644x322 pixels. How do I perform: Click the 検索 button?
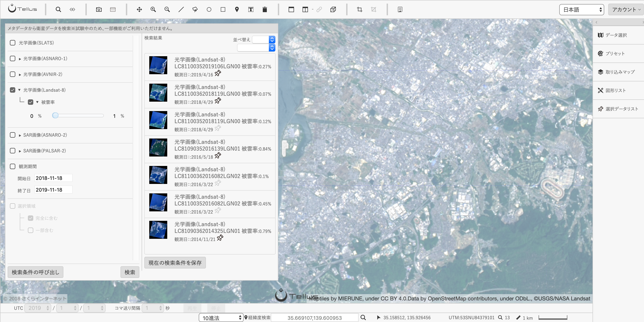[130, 272]
